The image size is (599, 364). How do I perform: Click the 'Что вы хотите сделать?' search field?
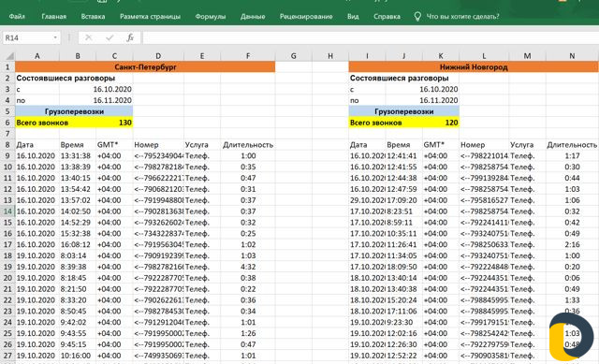462,17
